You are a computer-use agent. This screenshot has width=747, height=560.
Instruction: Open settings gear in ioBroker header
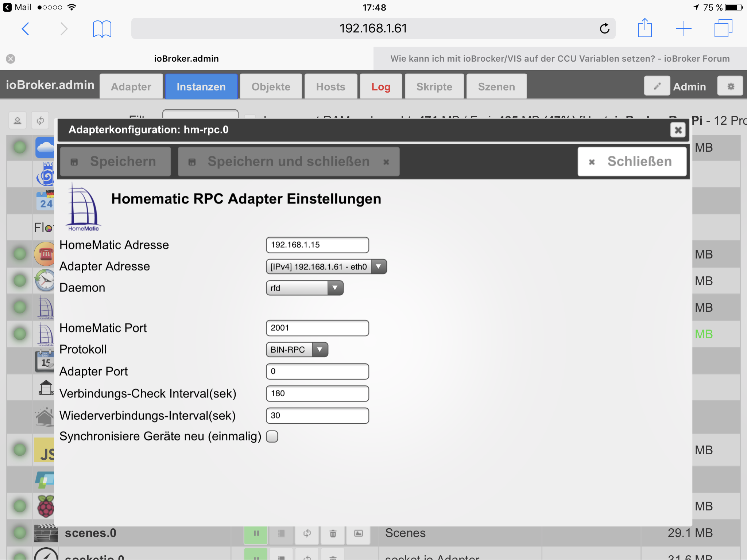pos(730,86)
